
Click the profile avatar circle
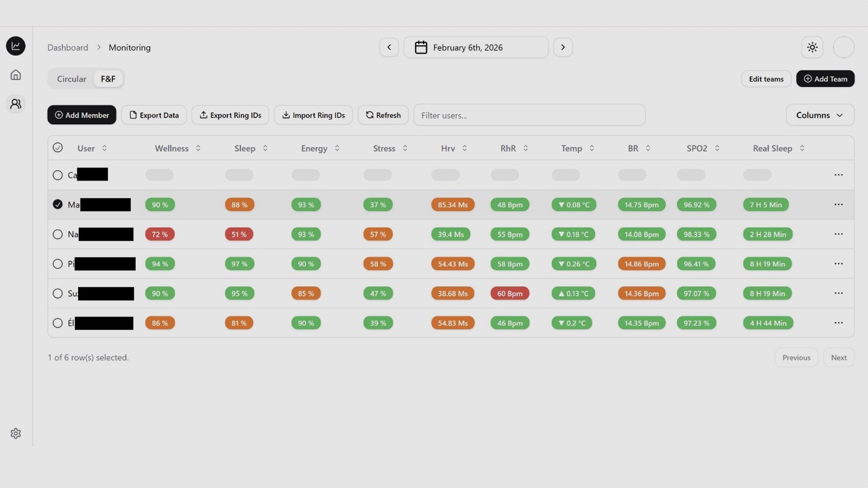[843, 47]
